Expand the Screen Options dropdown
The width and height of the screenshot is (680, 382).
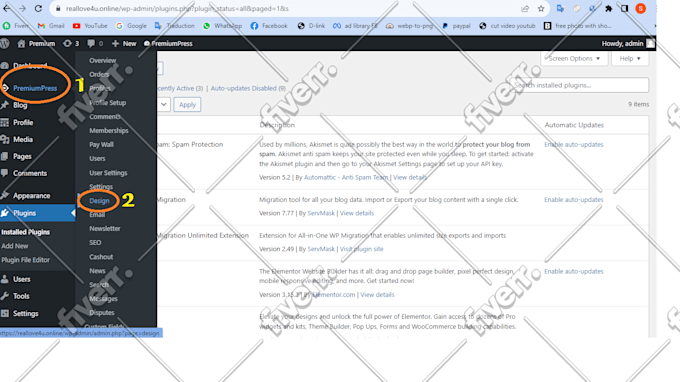(x=574, y=59)
